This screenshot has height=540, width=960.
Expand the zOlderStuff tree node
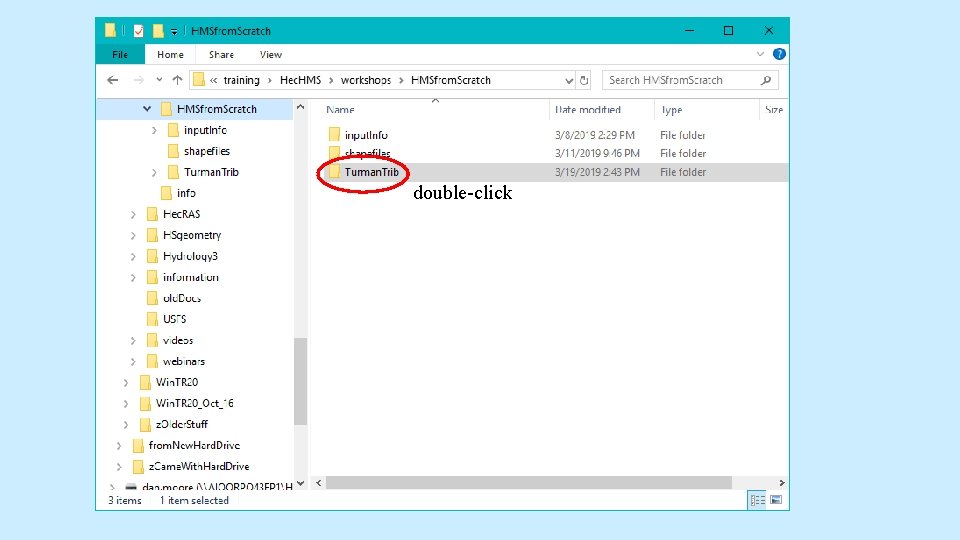pyautogui.click(x=126, y=425)
